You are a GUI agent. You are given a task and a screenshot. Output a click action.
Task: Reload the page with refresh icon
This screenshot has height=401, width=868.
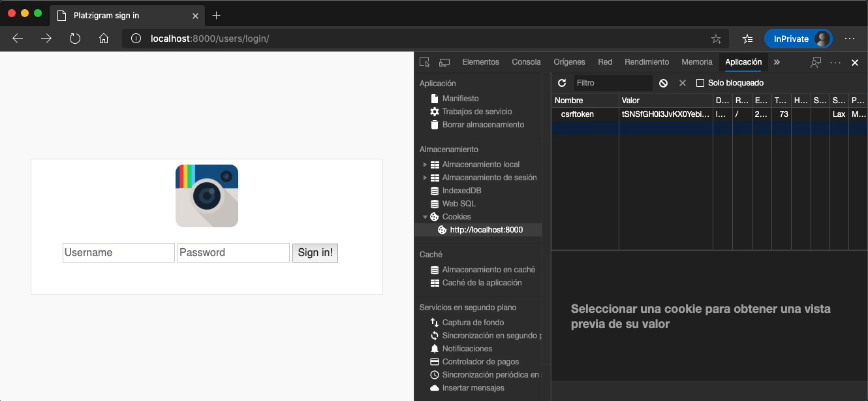(x=75, y=39)
